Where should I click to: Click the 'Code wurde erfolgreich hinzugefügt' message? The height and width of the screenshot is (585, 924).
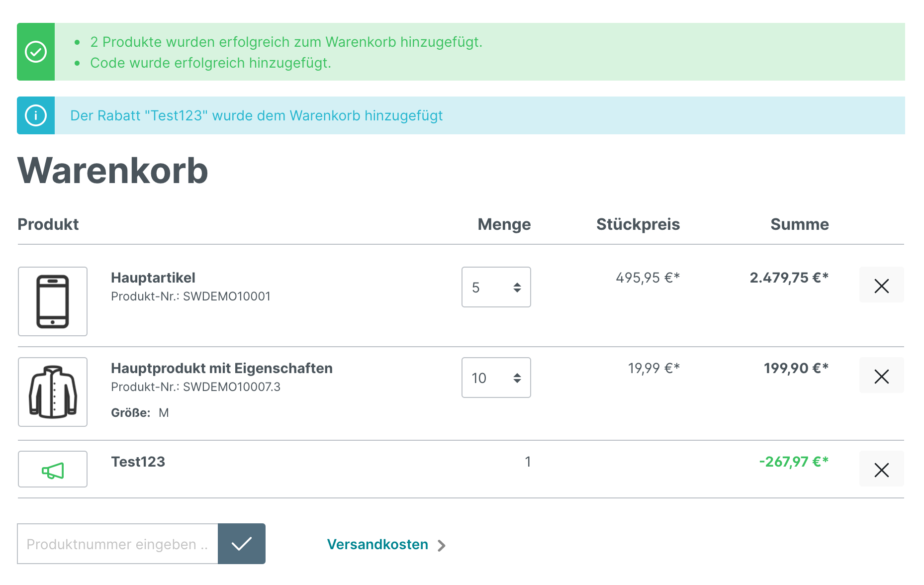point(210,63)
